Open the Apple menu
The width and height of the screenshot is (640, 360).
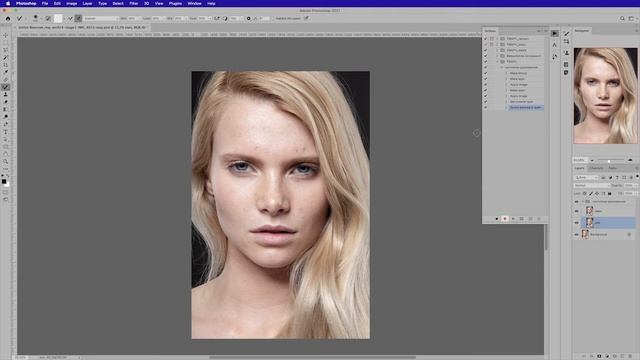point(8,3)
